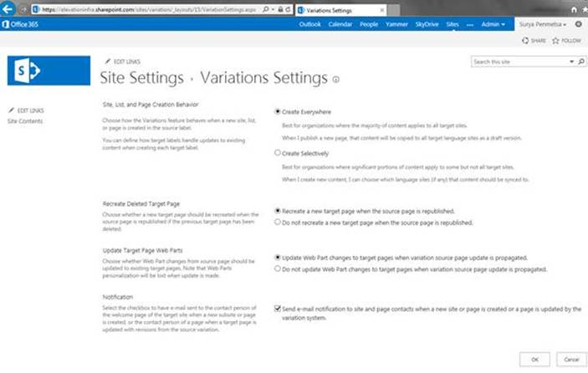Viewport: 588px width, 373px height.
Task: Follow this site using the star icon
Action: (x=555, y=40)
